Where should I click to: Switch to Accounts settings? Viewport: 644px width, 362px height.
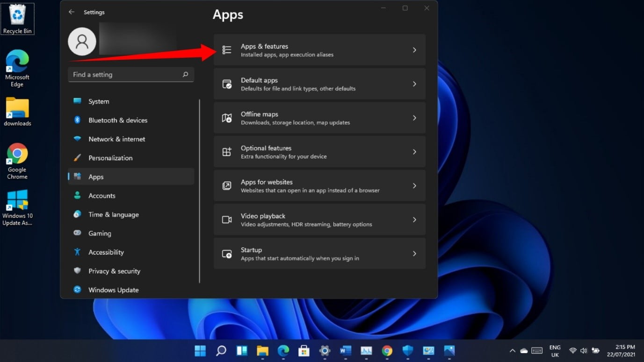101,195
